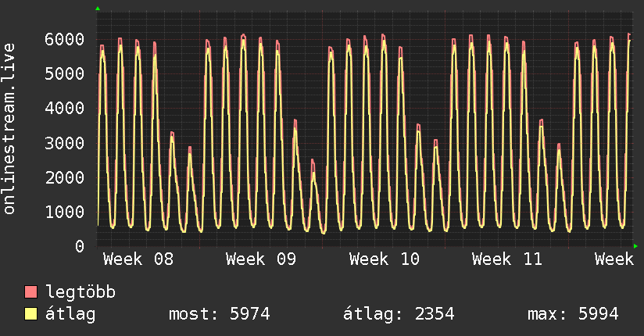Select the legtöbb legend label

(x=80, y=292)
